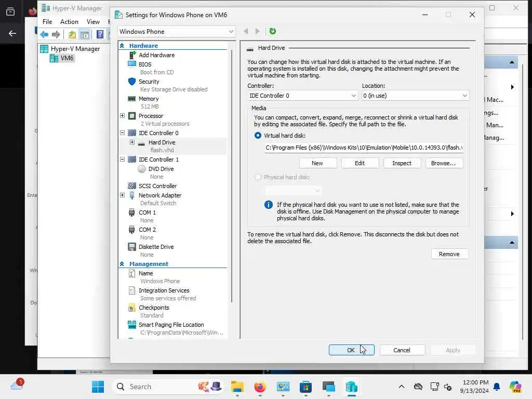Click the hardware list vertical scrollbar
The width and height of the screenshot is (532, 399).
pyautogui.click(x=232, y=177)
